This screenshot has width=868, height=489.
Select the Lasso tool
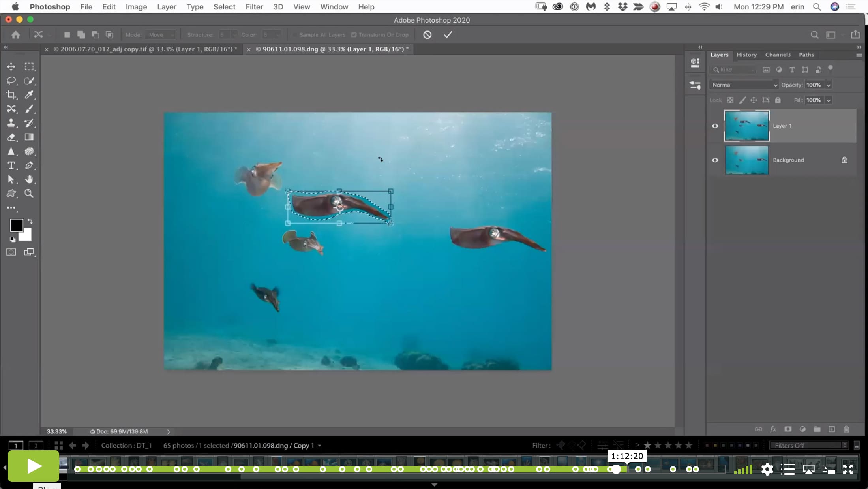pos(11,81)
